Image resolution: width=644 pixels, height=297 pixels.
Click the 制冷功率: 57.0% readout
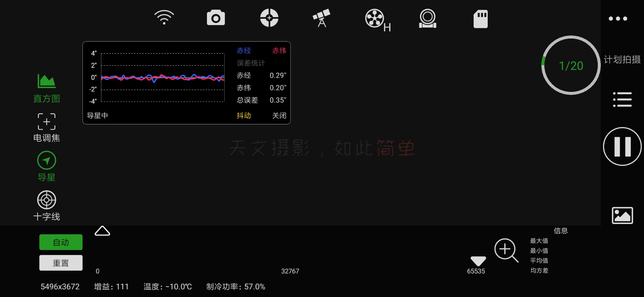pyautogui.click(x=236, y=287)
